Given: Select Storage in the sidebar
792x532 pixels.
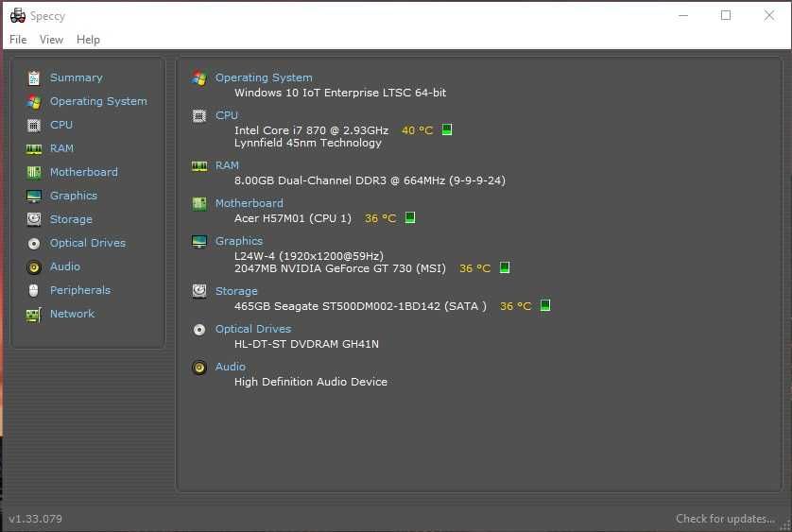Looking at the screenshot, I should coord(71,220).
